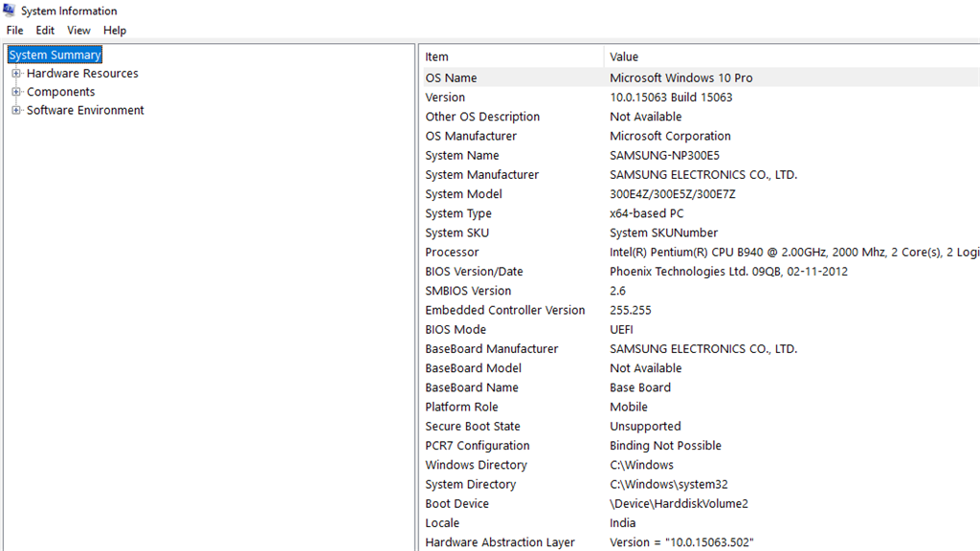The image size is (980, 551).
Task: Open the View menu
Action: point(78,30)
